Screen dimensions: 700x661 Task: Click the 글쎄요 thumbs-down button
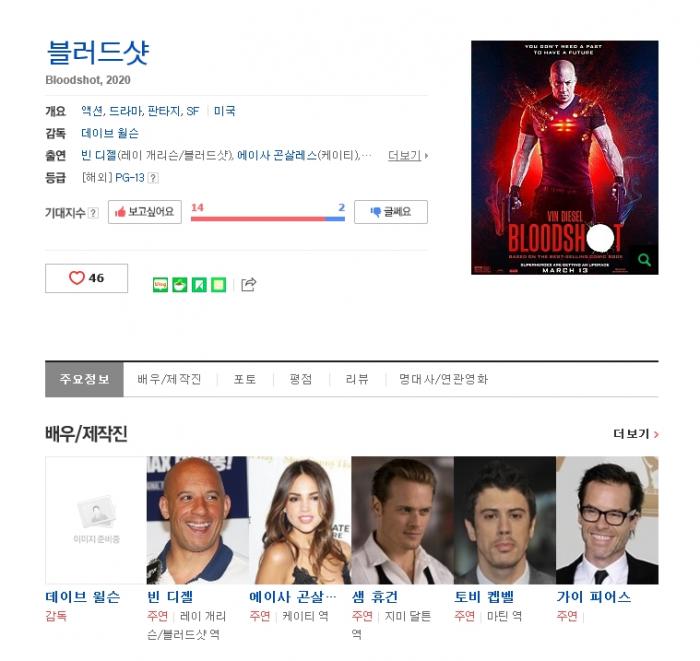point(391,212)
